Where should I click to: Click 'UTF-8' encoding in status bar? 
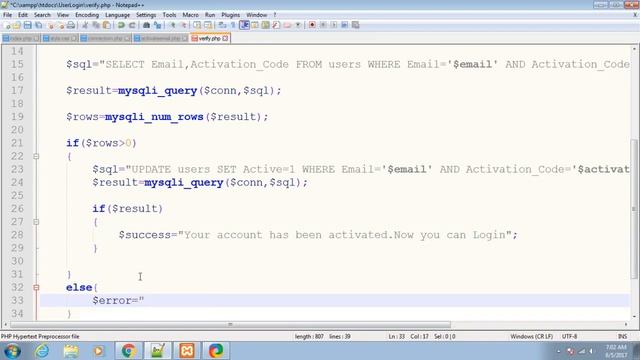(569, 337)
